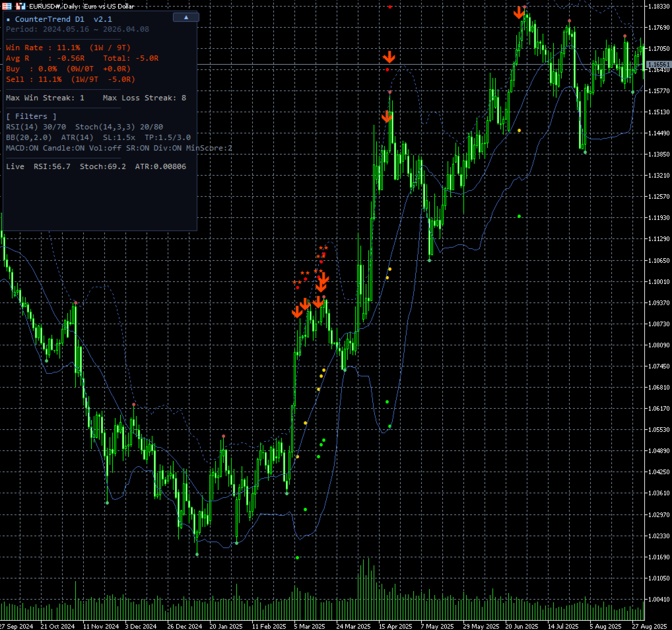Click the live Stoch:69.2 reading
Screen dimensions: 672x630
pyautogui.click(x=103, y=166)
